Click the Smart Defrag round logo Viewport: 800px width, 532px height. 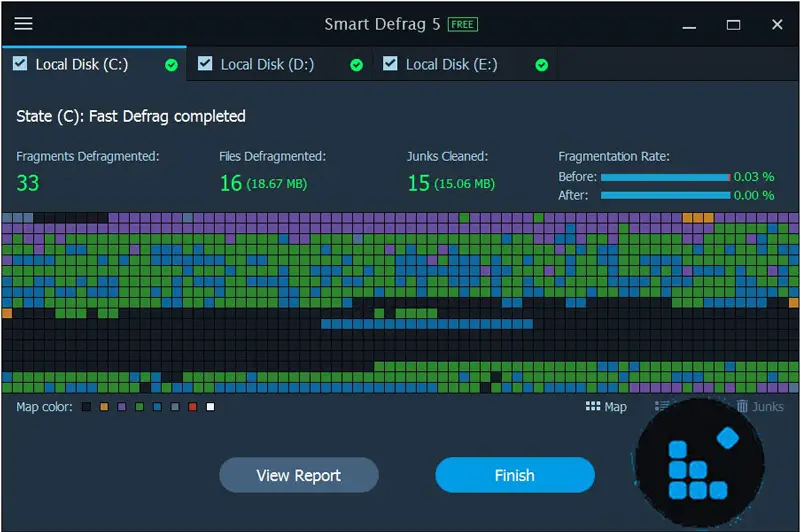point(700,464)
